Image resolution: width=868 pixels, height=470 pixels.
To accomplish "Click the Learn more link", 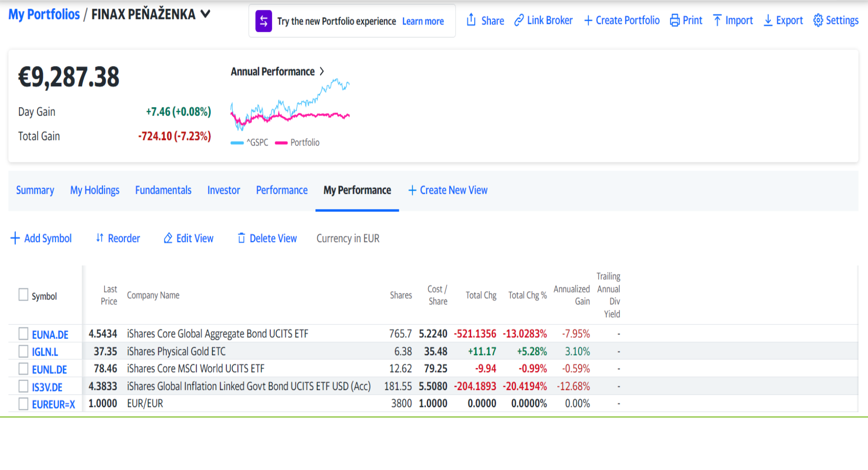I will (x=423, y=21).
